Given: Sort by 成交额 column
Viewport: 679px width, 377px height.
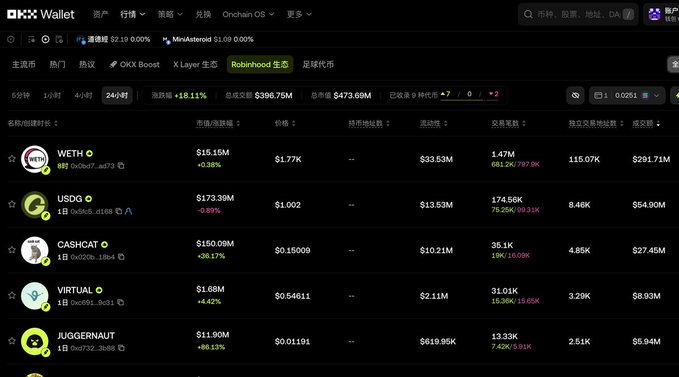Looking at the screenshot, I should click(x=646, y=123).
